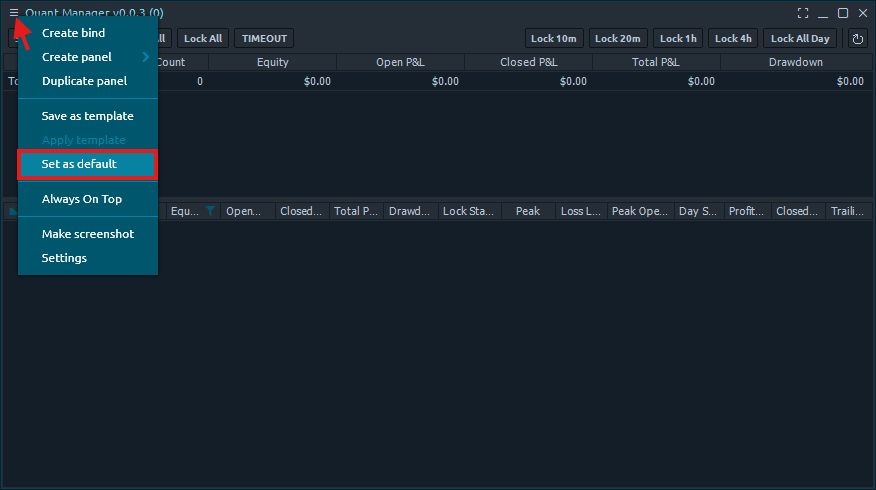Choose Make screenshot from menu
Image resolution: width=876 pixels, height=490 pixels.
87,234
